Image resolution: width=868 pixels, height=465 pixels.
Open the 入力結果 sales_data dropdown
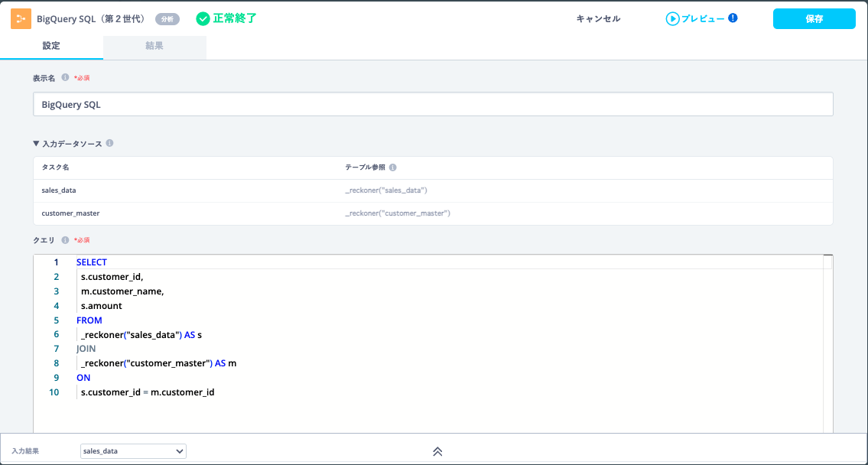tap(133, 451)
